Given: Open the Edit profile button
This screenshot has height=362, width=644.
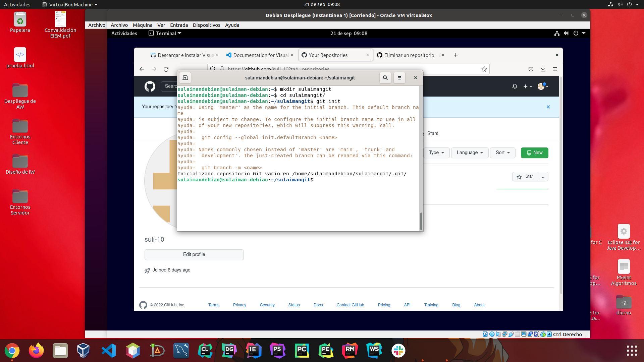Looking at the screenshot, I should [x=194, y=254].
